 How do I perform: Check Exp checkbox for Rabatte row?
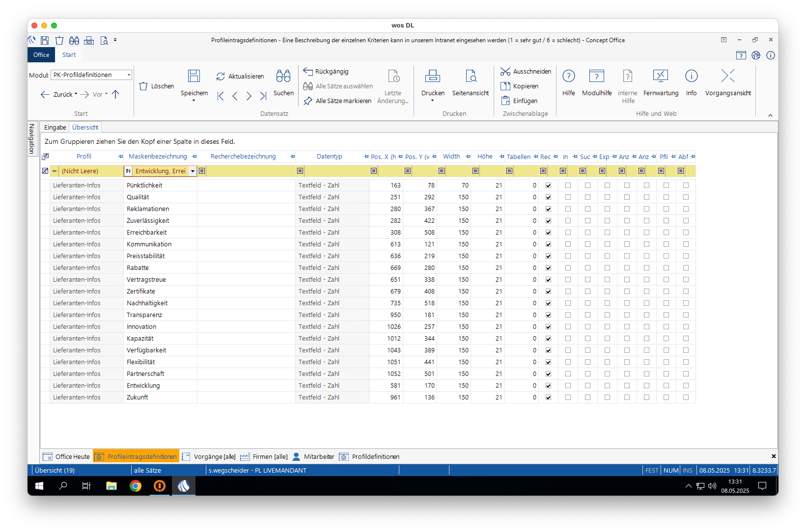[608, 268]
